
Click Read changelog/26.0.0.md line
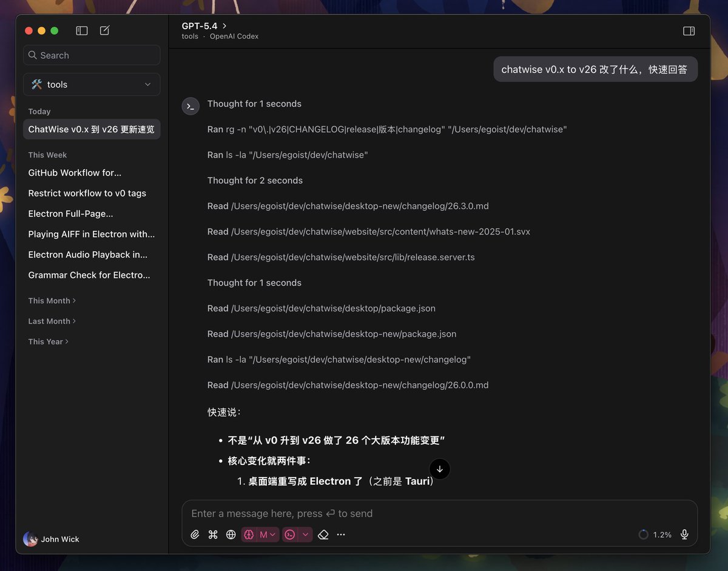(348, 386)
